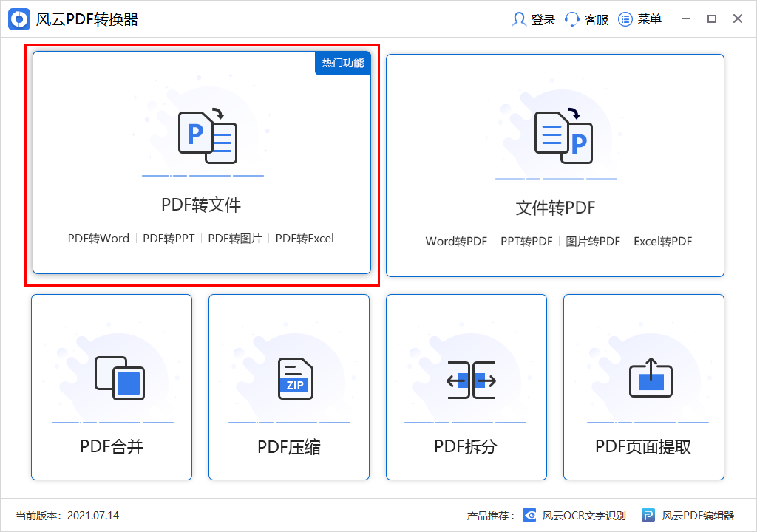Click the PDF页面提取 upload box icon
Image resolution: width=757 pixels, height=532 pixels.
651,378
